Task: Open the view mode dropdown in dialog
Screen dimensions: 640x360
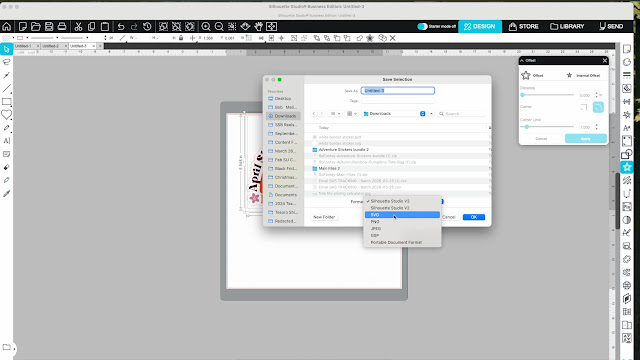Action: click(x=335, y=114)
